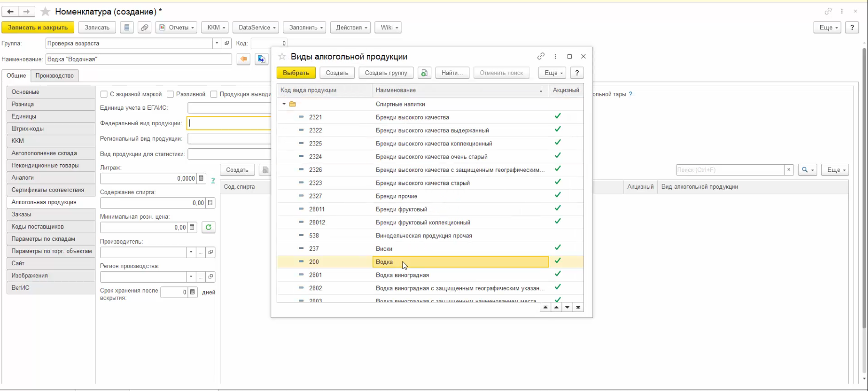Click the list icon next to Записать

(x=127, y=27)
